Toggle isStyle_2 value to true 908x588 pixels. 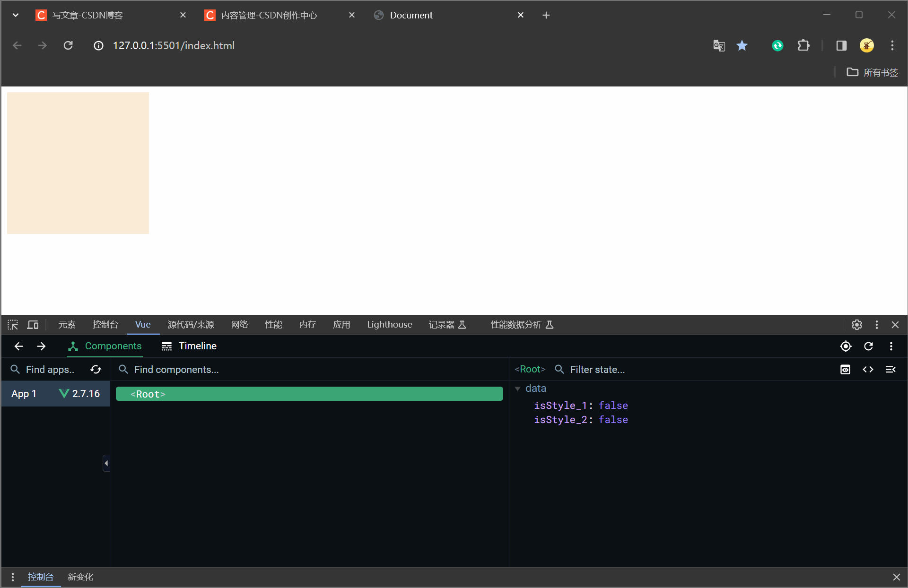(x=612, y=419)
